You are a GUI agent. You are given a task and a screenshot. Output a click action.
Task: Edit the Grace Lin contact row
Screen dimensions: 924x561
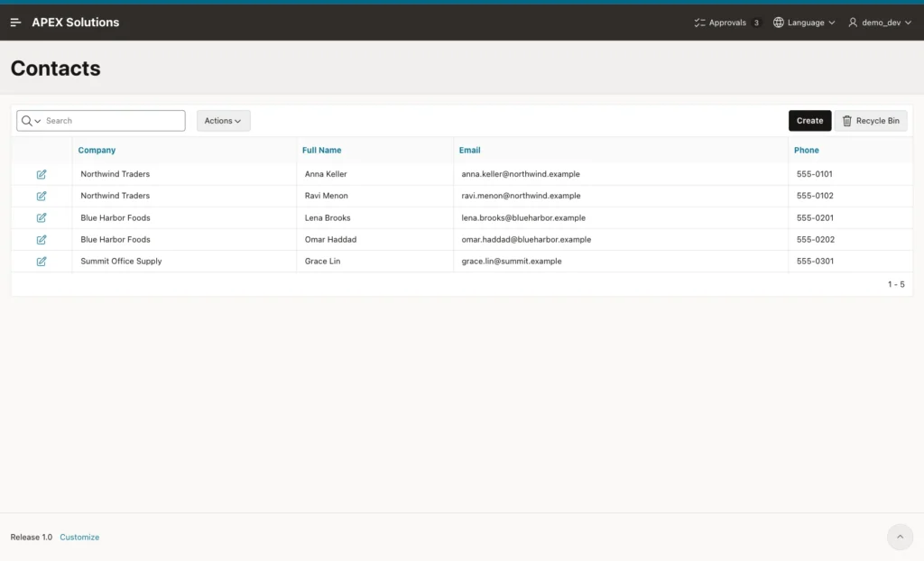click(x=42, y=261)
